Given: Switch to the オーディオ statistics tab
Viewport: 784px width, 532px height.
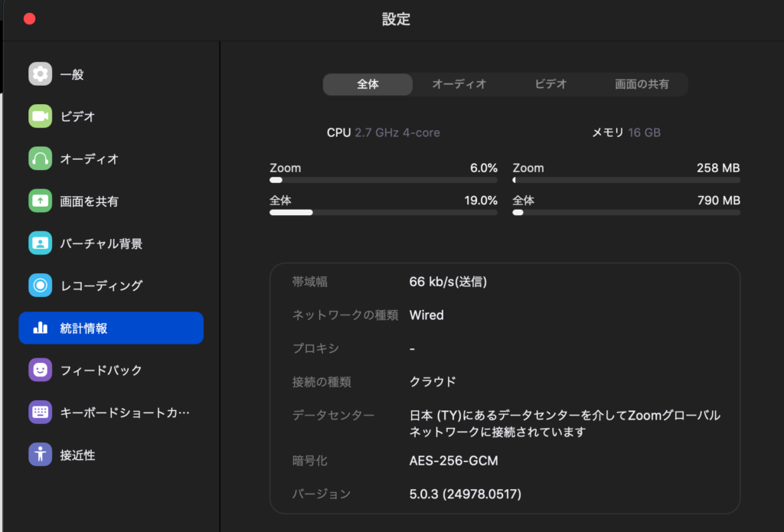Looking at the screenshot, I should point(459,84).
